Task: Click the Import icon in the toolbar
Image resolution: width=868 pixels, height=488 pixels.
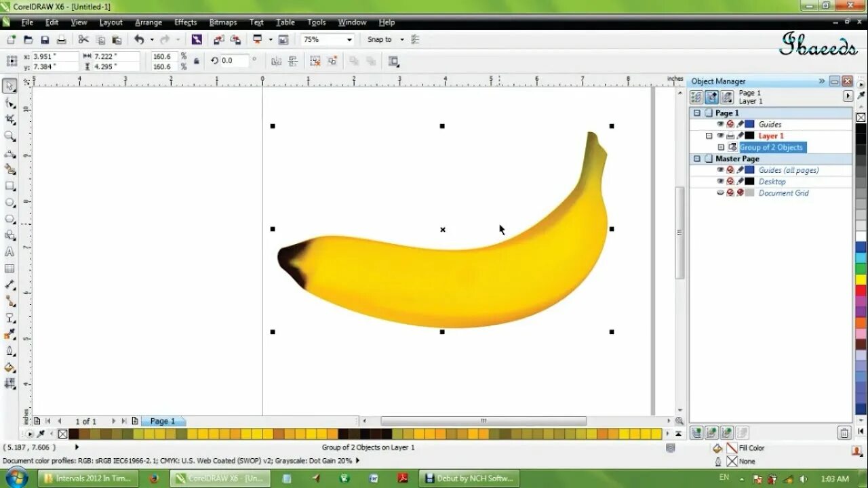Action: (218, 40)
